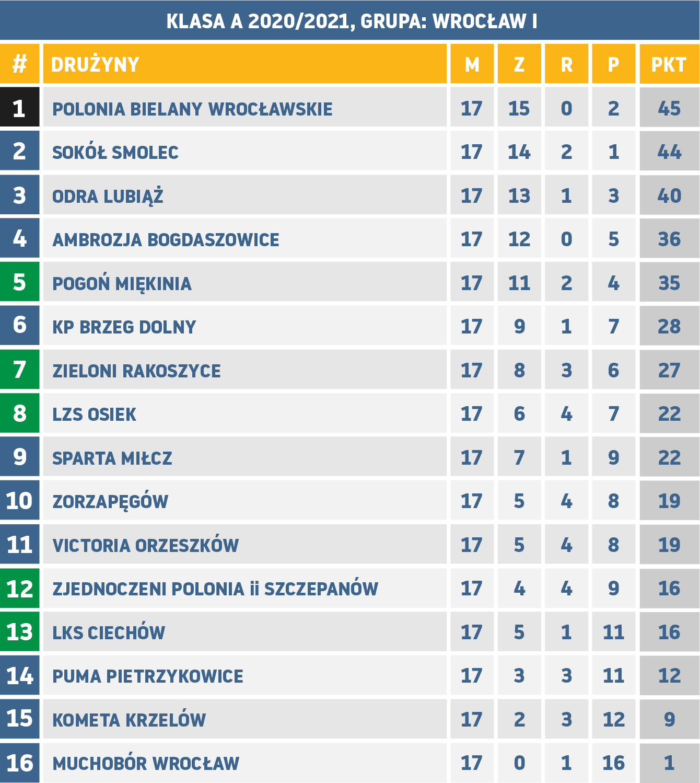Click the Polonia Bielany Wrocławskie team name
Screen dimensions: 700x783
192,109
